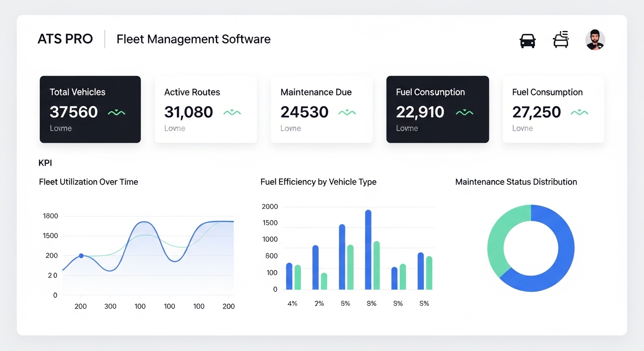Select the KPI section label
Viewport: 644px width, 351px height.
tap(45, 163)
